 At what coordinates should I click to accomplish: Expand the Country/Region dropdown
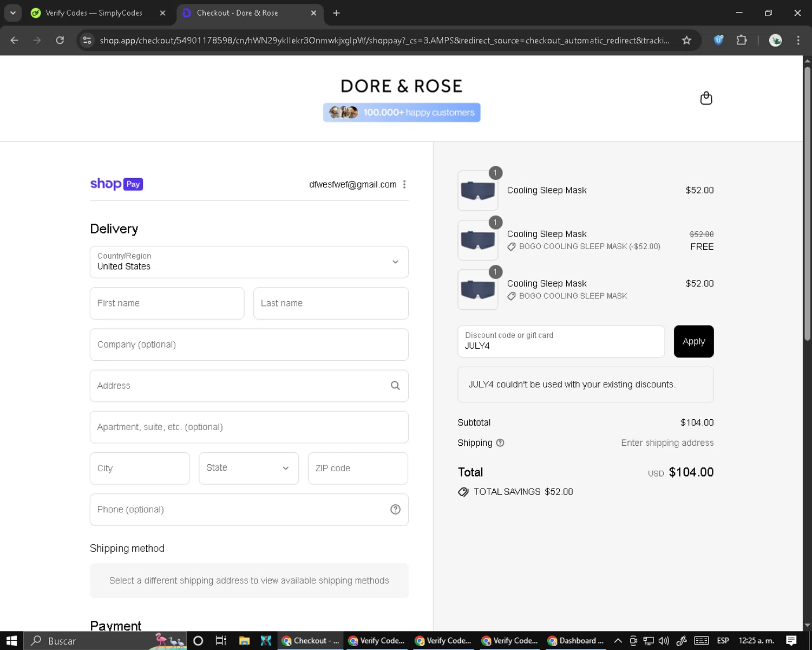(x=249, y=262)
